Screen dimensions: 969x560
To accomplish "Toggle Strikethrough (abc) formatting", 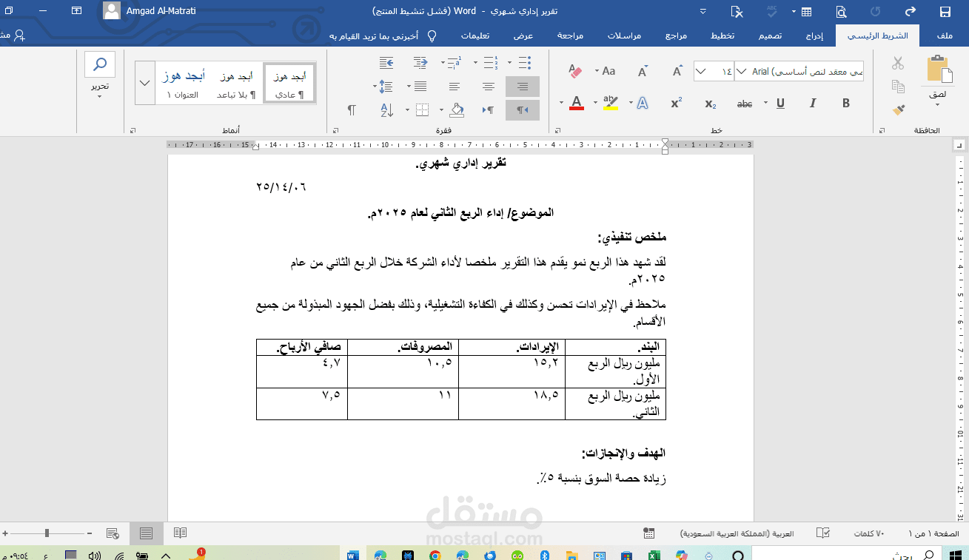I will [x=745, y=104].
